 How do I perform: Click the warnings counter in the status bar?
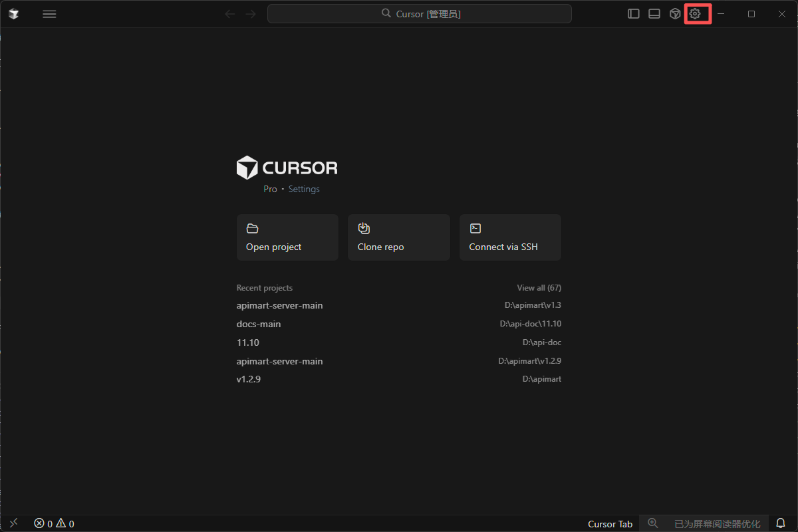pyautogui.click(x=65, y=523)
